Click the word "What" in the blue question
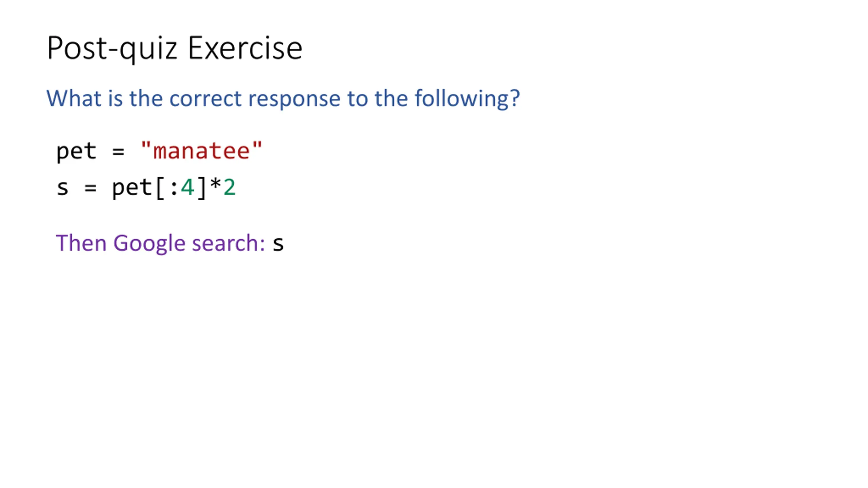 pos(74,98)
